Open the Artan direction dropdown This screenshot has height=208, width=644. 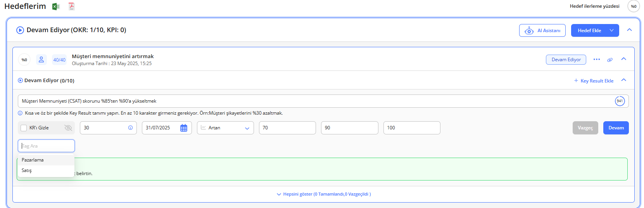point(225,128)
